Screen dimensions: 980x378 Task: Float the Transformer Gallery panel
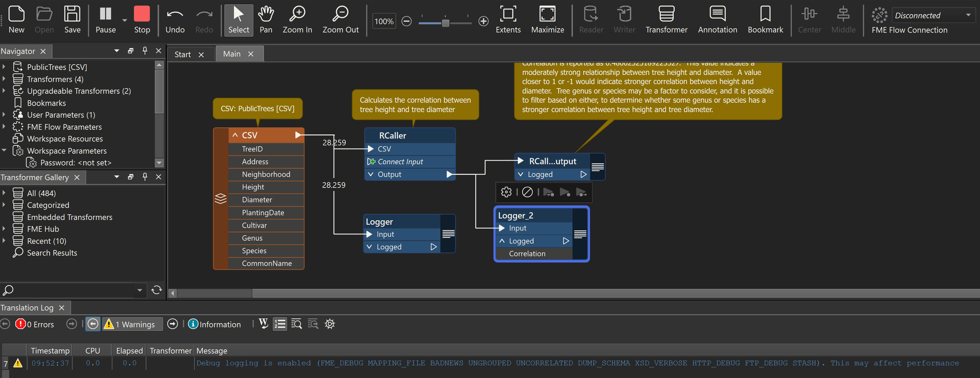tap(130, 177)
